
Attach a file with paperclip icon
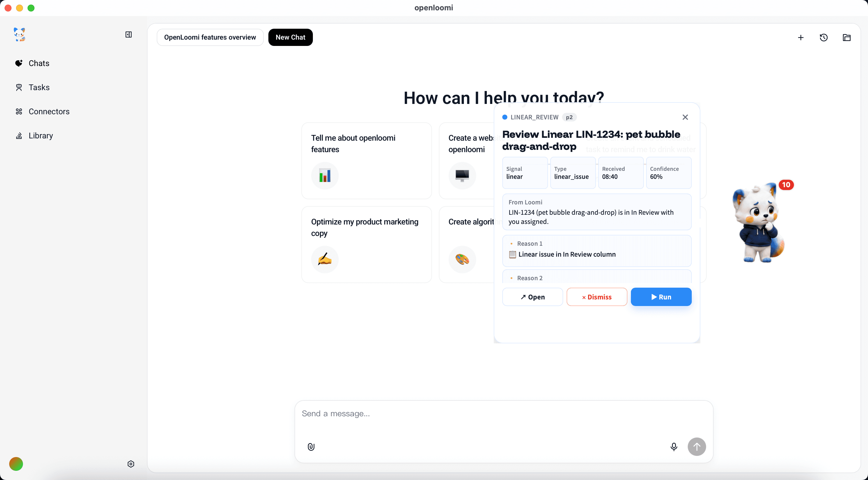(311, 447)
